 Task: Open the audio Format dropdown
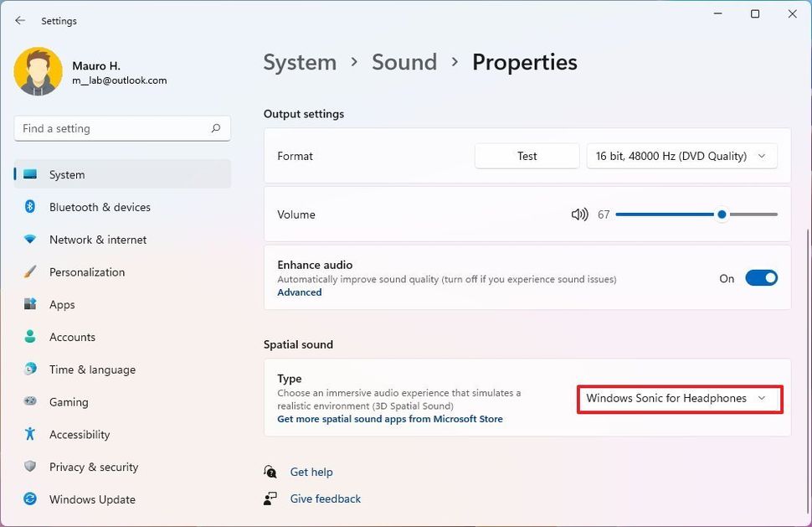681,156
